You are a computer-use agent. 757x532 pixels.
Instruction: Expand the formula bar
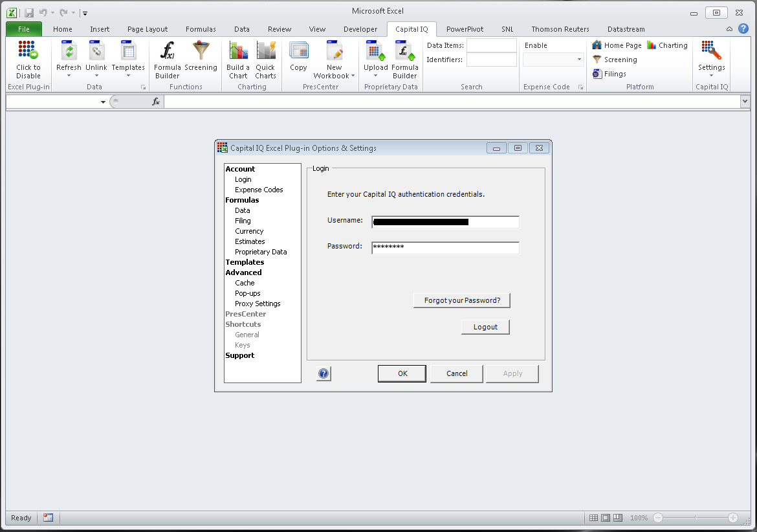745,102
